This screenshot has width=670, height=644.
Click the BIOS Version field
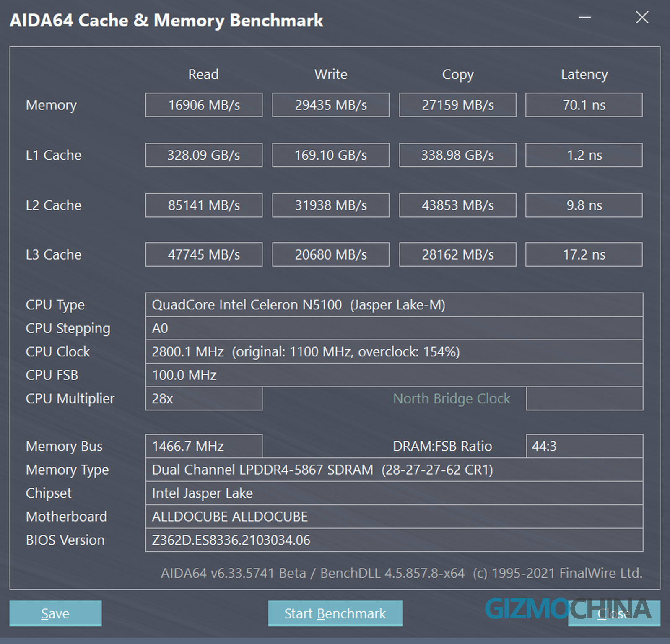[394, 540]
